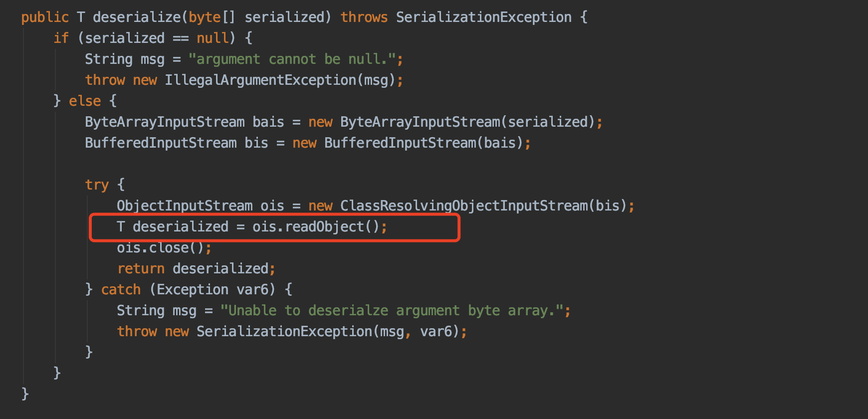Click the try keyword

pos(97,185)
